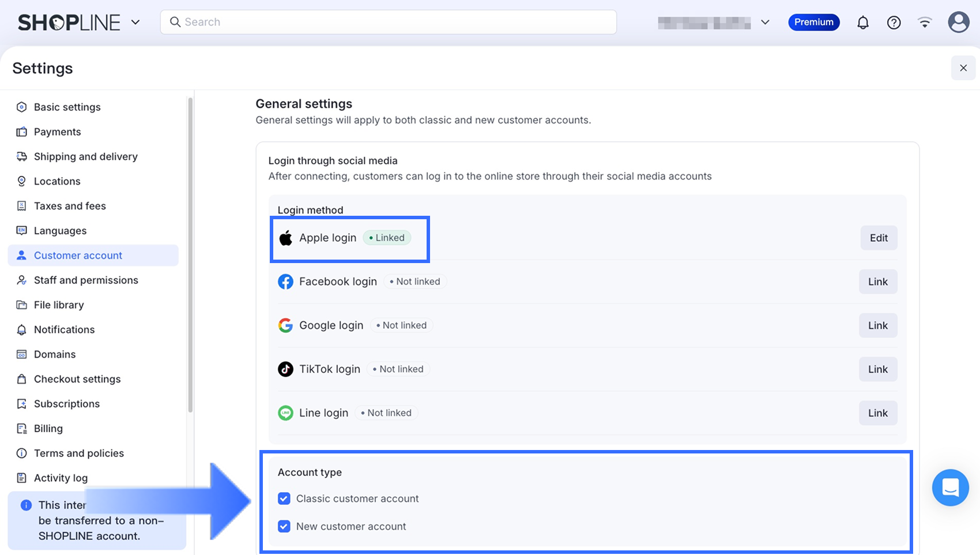Edit the Apple login connection
The height and width of the screenshot is (555, 980).
pos(879,238)
